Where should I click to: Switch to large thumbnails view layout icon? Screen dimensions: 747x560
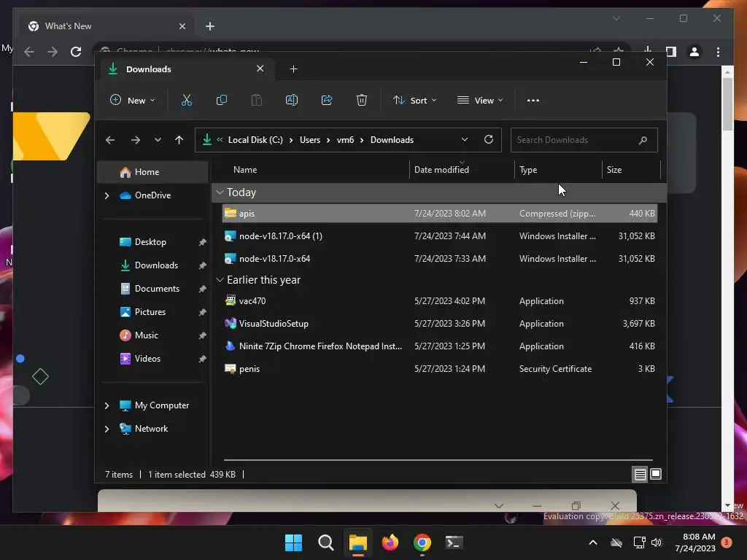click(x=656, y=474)
